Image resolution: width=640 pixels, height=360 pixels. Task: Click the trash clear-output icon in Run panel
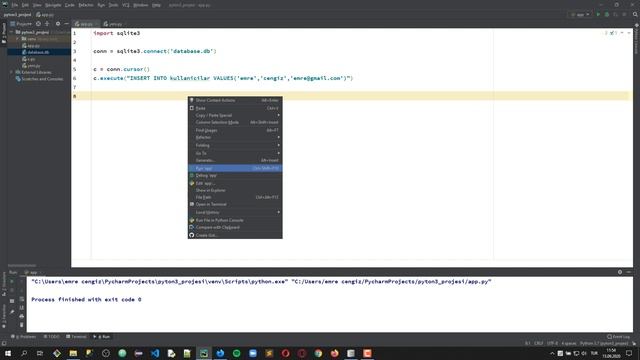22,325
